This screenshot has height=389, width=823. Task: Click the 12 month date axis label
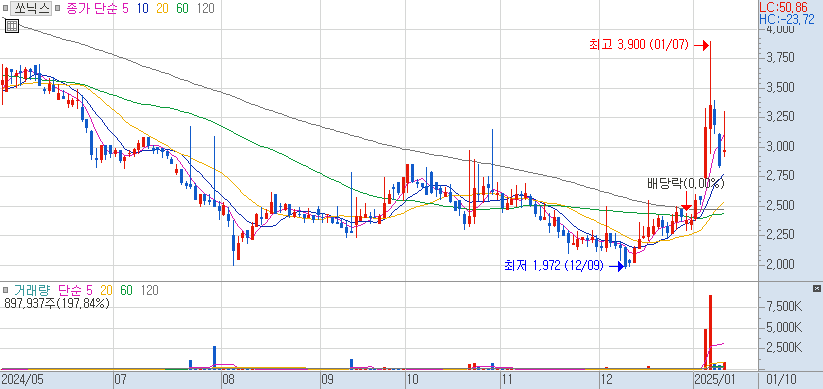tap(607, 379)
